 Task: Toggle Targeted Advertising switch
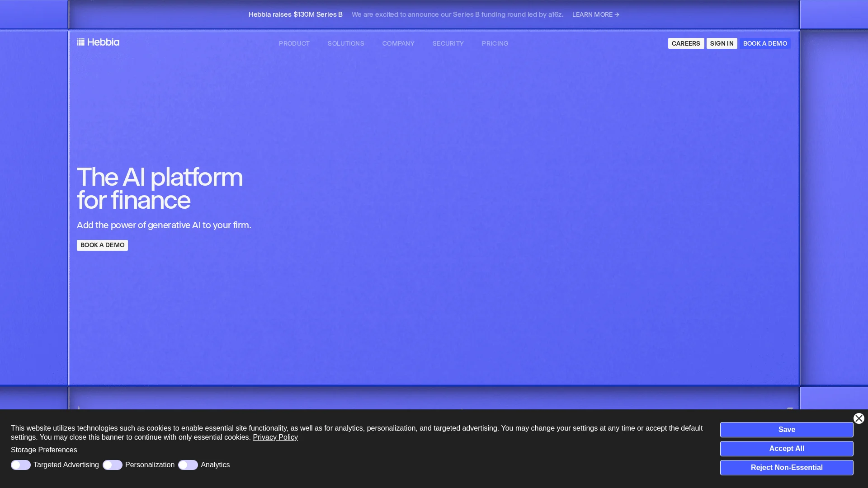[21, 465]
